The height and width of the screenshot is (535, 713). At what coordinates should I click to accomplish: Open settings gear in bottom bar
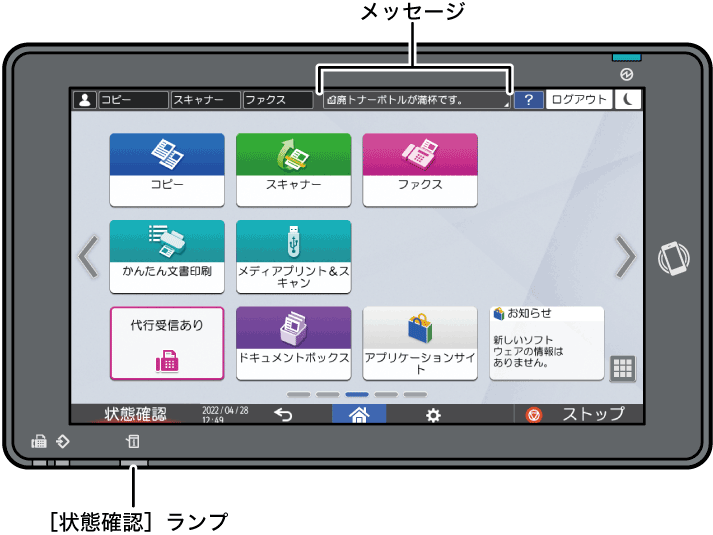tap(433, 415)
